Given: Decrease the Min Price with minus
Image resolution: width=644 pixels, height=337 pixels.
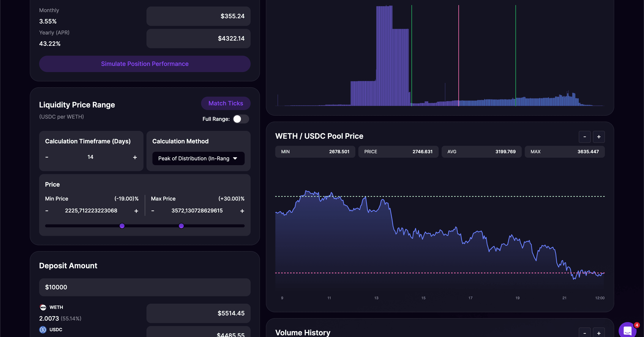Looking at the screenshot, I should pos(47,211).
